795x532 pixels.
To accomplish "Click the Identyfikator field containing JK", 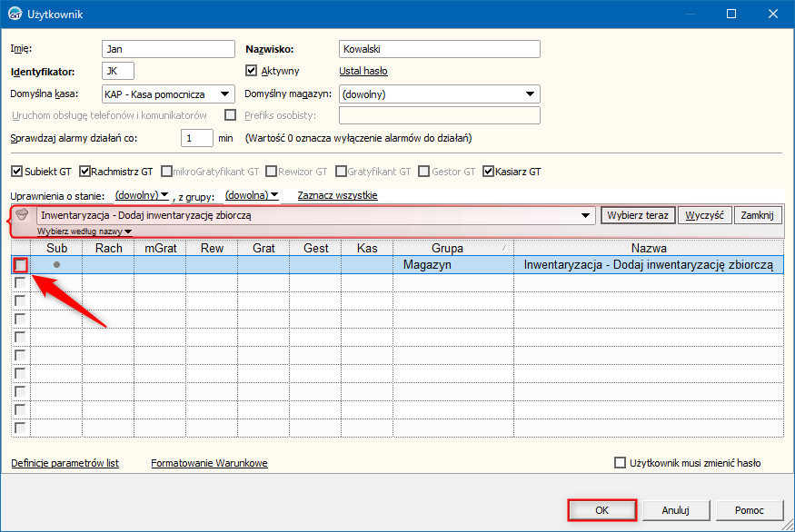I will click(x=118, y=71).
